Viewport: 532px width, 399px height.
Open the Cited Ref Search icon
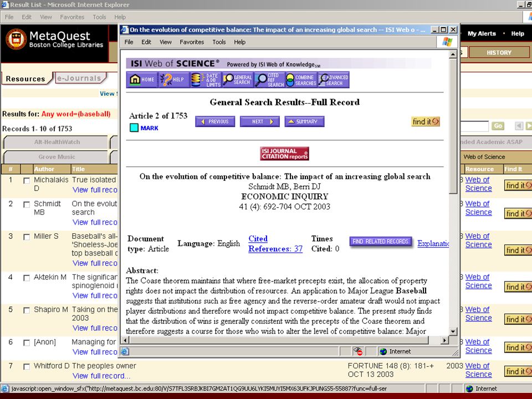point(269,80)
